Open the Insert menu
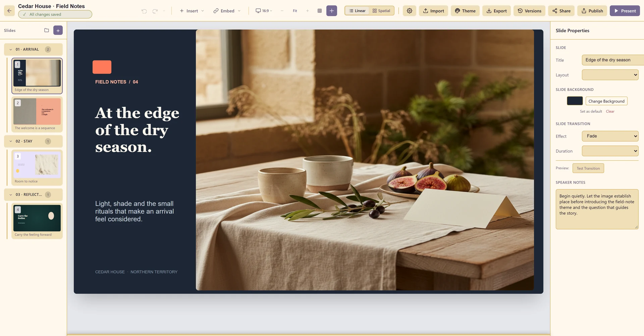This screenshot has height=336, width=644. pyautogui.click(x=192, y=11)
